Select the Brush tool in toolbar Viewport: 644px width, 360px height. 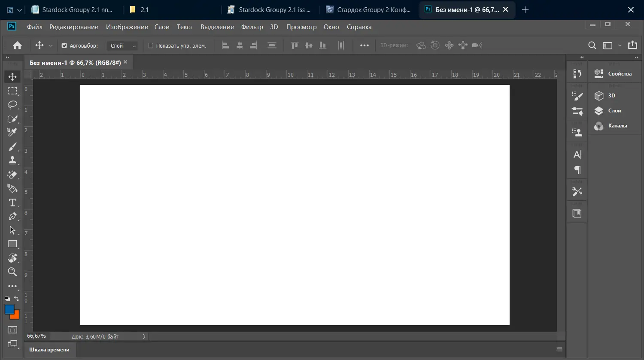(x=12, y=146)
